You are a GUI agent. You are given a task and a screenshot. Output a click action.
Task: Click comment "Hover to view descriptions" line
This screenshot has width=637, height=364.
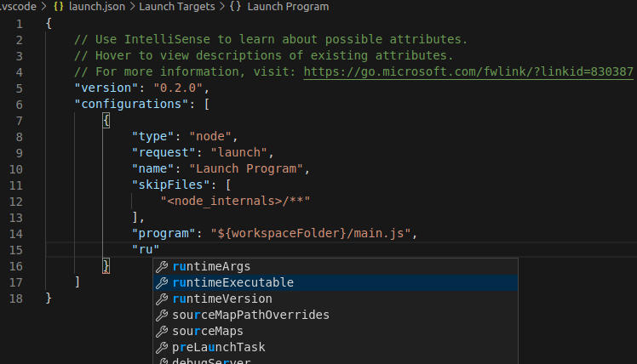coord(264,55)
